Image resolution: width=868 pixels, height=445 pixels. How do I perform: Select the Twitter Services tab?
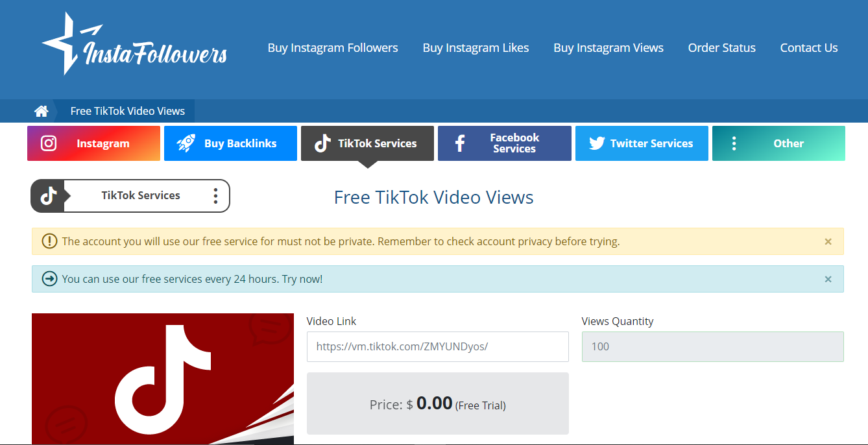click(642, 143)
